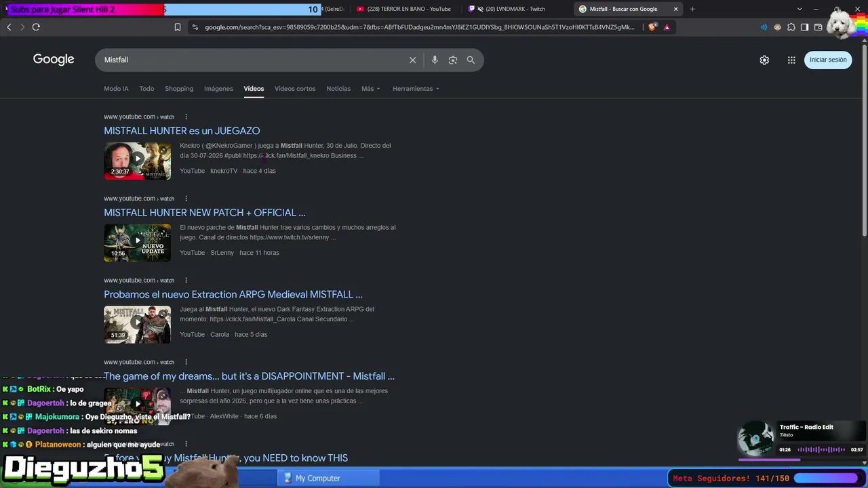Open the Brave Rewards triangle icon

coord(667,27)
